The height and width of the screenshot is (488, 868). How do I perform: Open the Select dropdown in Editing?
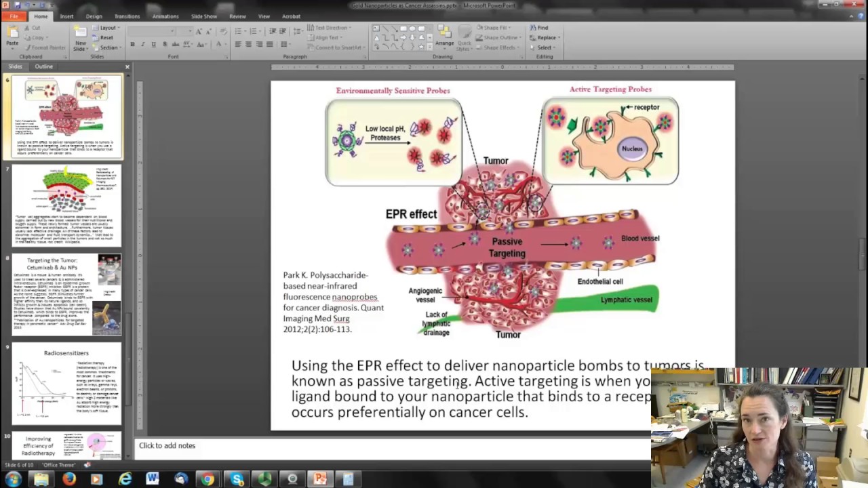click(x=544, y=47)
